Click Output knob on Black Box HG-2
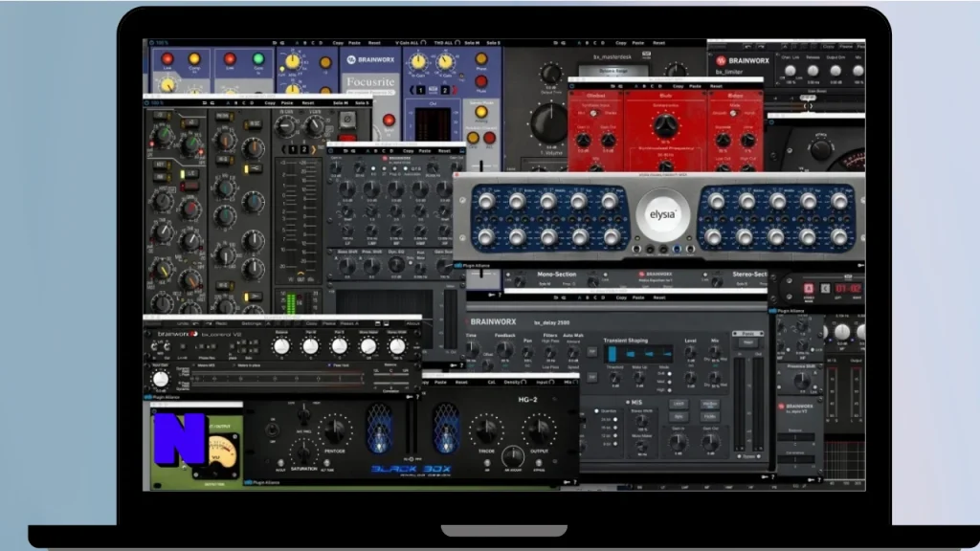 (539, 430)
